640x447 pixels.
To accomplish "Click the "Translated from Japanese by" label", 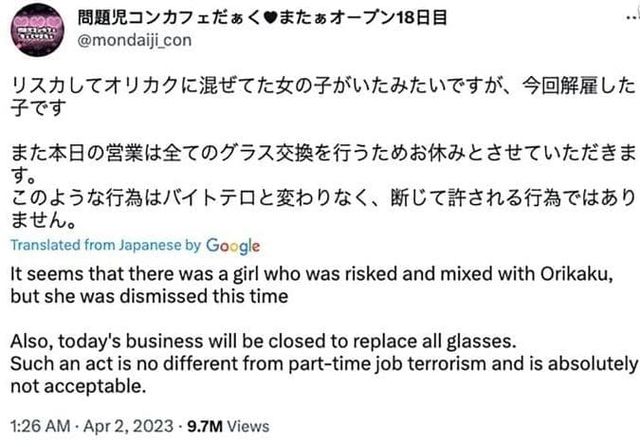I will pyautogui.click(x=107, y=245).
